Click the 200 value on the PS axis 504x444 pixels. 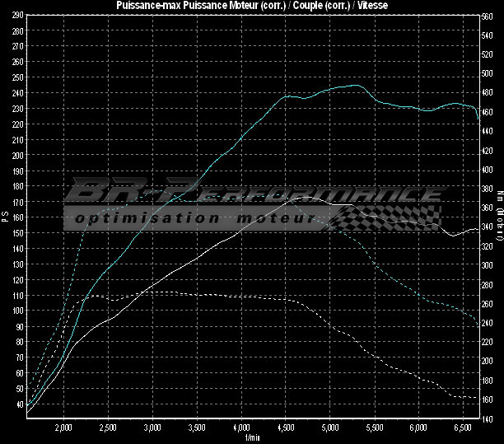point(18,155)
